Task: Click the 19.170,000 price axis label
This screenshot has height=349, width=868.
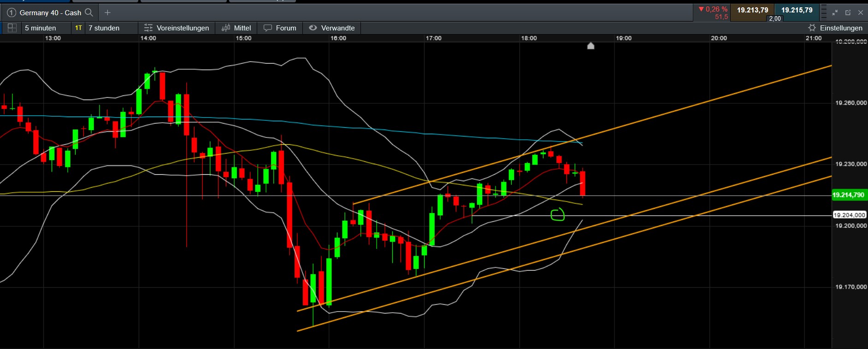Action: [851, 287]
